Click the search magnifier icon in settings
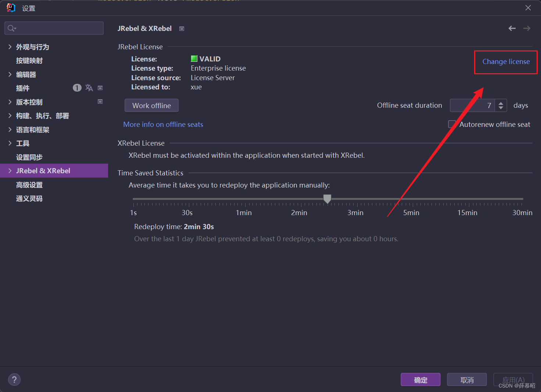Image resolution: width=541 pixels, height=392 pixels. tap(11, 28)
